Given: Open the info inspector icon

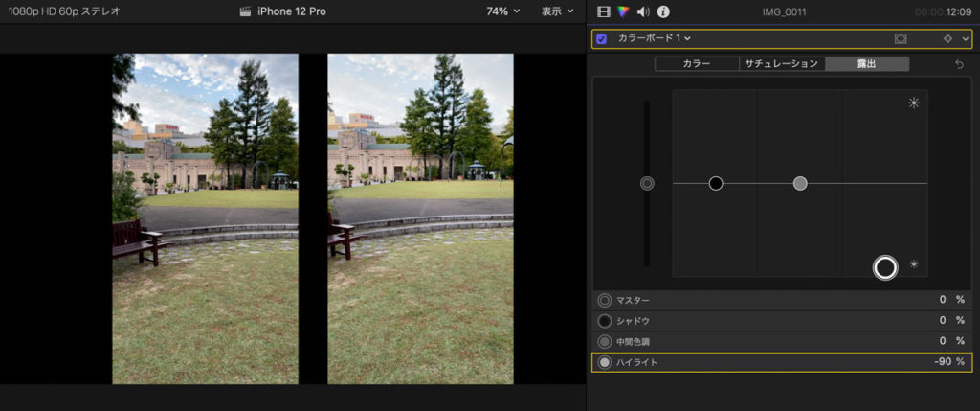Looking at the screenshot, I should coord(663,11).
